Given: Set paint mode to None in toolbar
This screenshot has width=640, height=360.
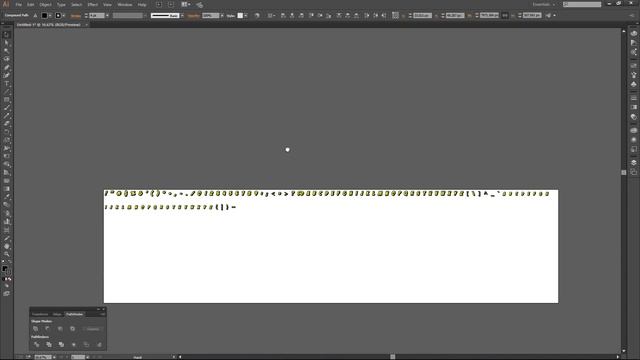Looking at the screenshot, I should pyautogui.click(x=10, y=279).
